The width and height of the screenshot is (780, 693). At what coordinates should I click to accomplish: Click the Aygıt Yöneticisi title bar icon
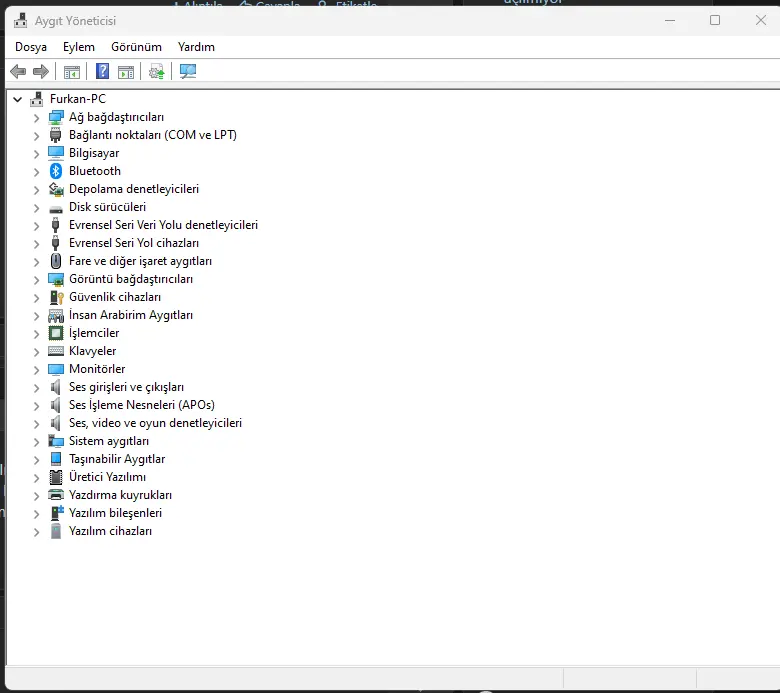(21, 20)
